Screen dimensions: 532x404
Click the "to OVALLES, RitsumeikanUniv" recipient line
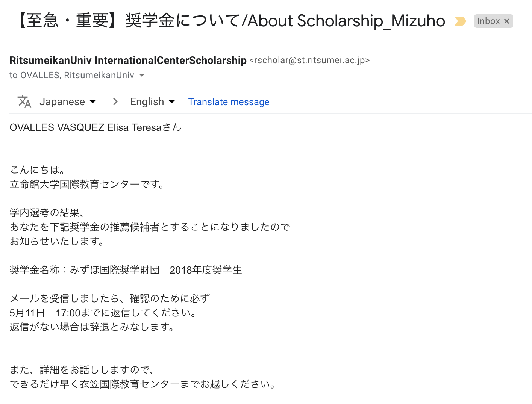(72, 75)
